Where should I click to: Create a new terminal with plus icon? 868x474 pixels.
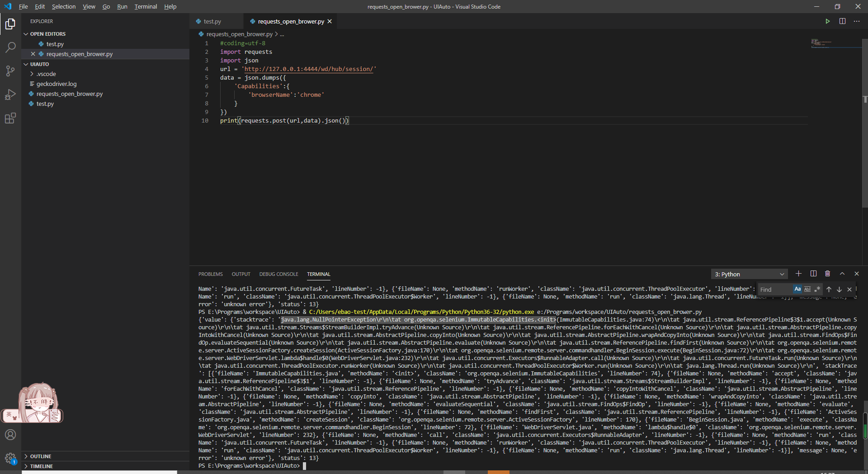coord(799,274)
